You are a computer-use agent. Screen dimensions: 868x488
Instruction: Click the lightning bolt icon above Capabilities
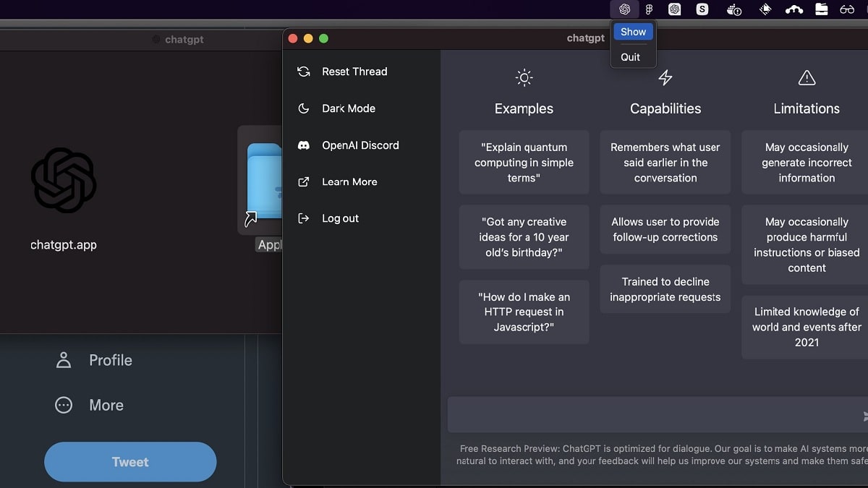(665, 77)
